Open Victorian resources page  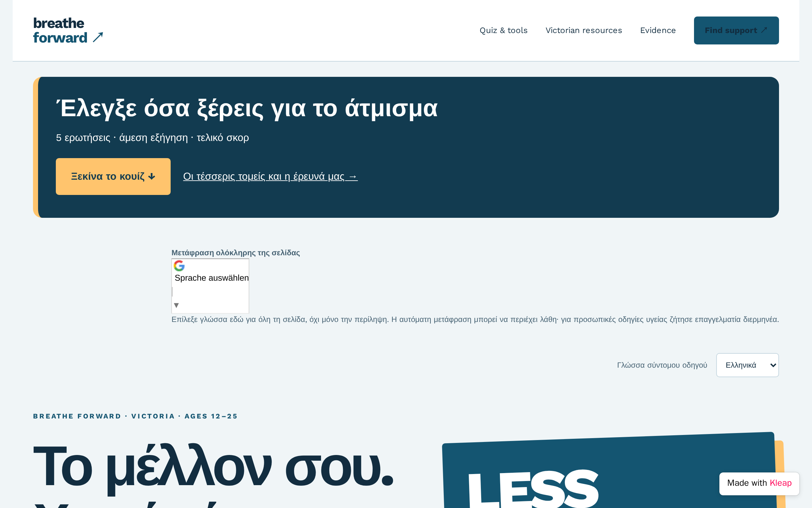point(584,30)
